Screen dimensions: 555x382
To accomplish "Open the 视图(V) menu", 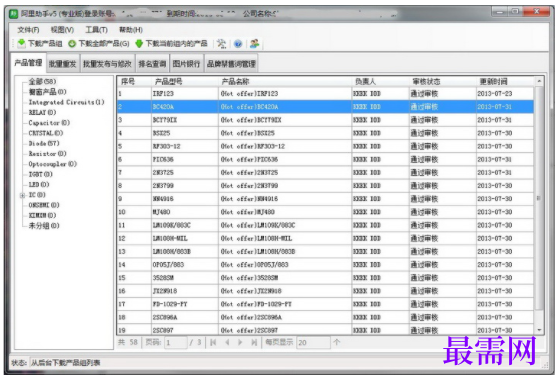I will click(x=62, y=30).
